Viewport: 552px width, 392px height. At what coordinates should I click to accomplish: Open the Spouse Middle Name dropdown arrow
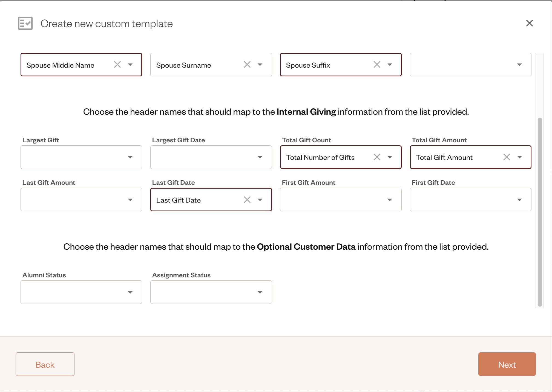[130, 65]
